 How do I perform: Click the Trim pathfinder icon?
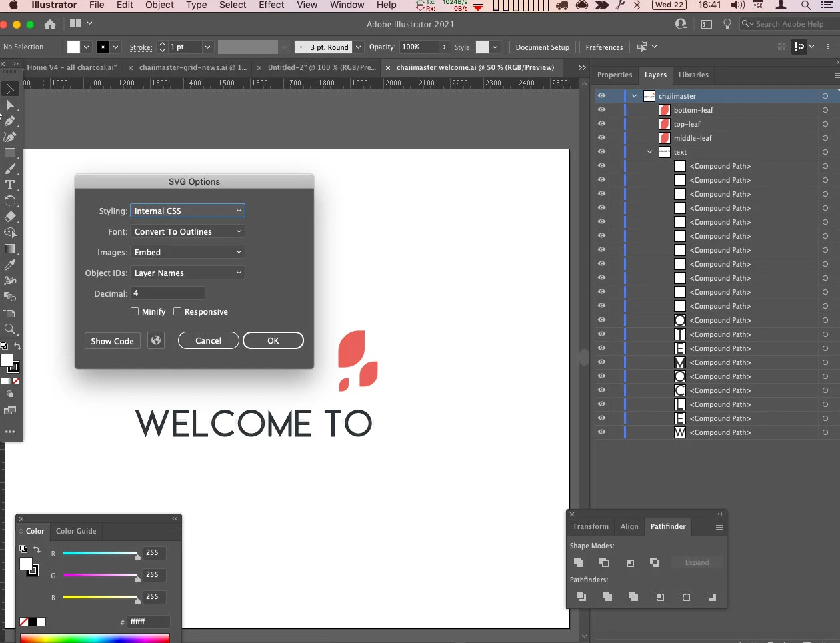pyautogui.click(x=607, y=596)
